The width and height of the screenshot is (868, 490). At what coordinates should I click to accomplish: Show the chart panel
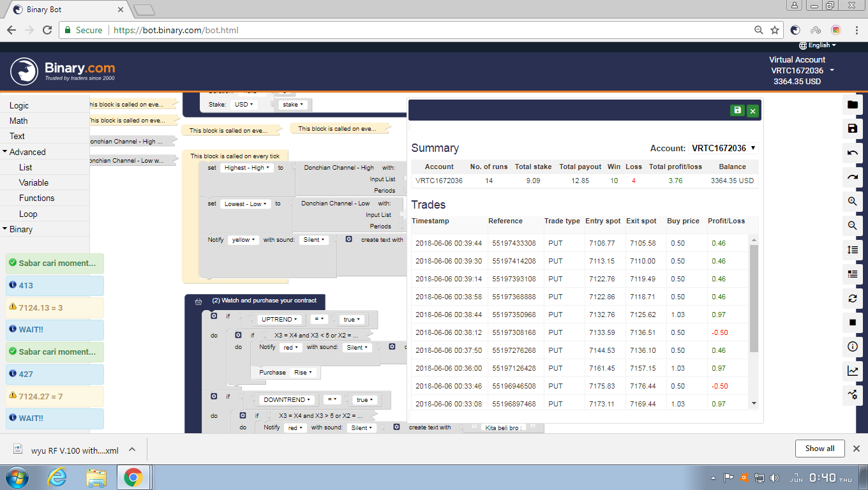[852, 371]
